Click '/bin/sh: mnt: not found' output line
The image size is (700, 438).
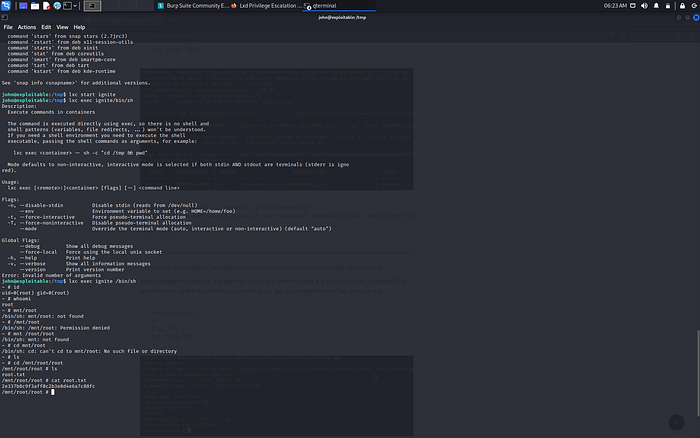(35, 339)
